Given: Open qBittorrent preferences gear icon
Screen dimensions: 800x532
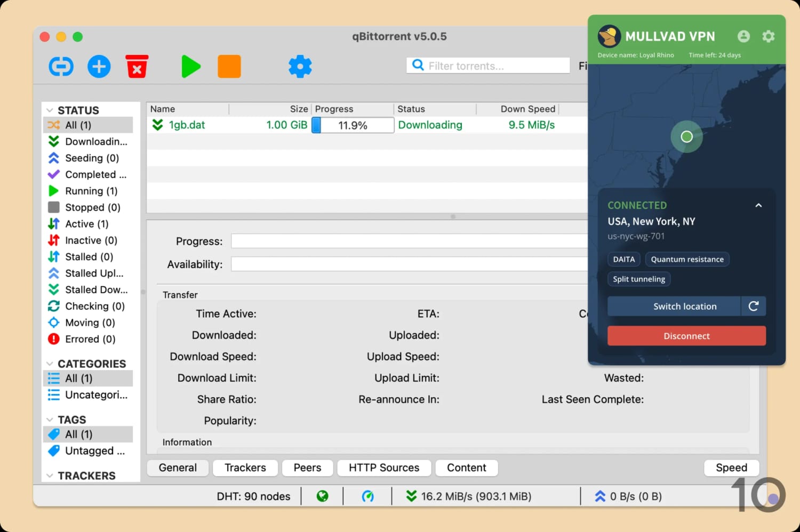Looking at the screenshot, I should (x=300, y=67).
